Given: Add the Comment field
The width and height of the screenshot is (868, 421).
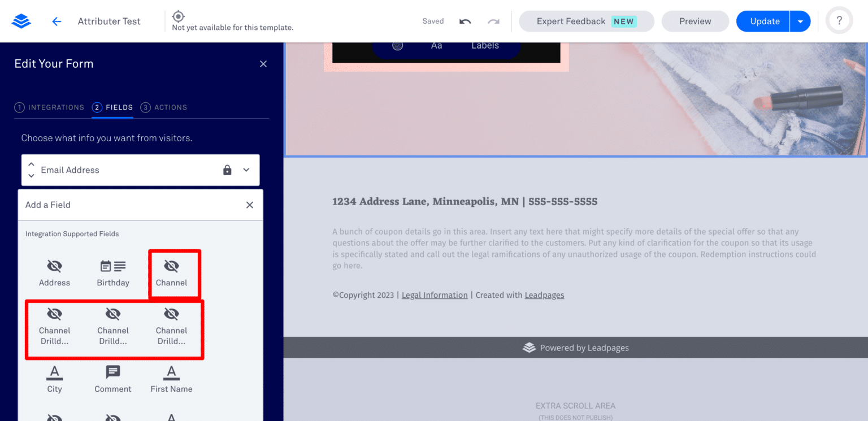Looking at the screenshot, I should pos(113,379).
